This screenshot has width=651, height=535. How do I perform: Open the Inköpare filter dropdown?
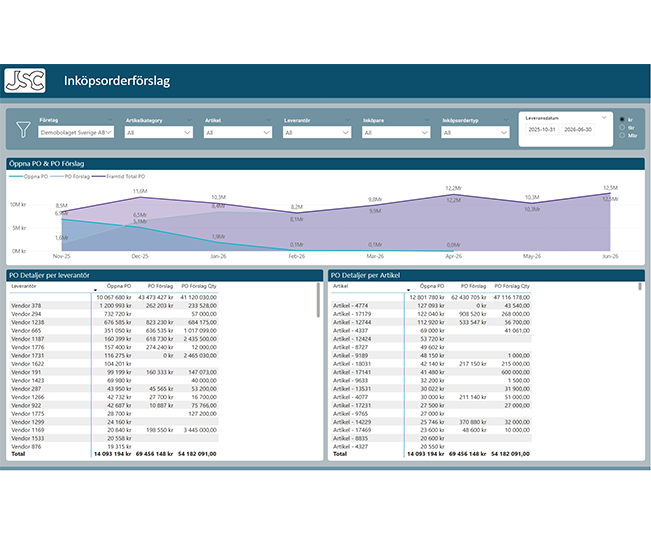pos(396,132)
